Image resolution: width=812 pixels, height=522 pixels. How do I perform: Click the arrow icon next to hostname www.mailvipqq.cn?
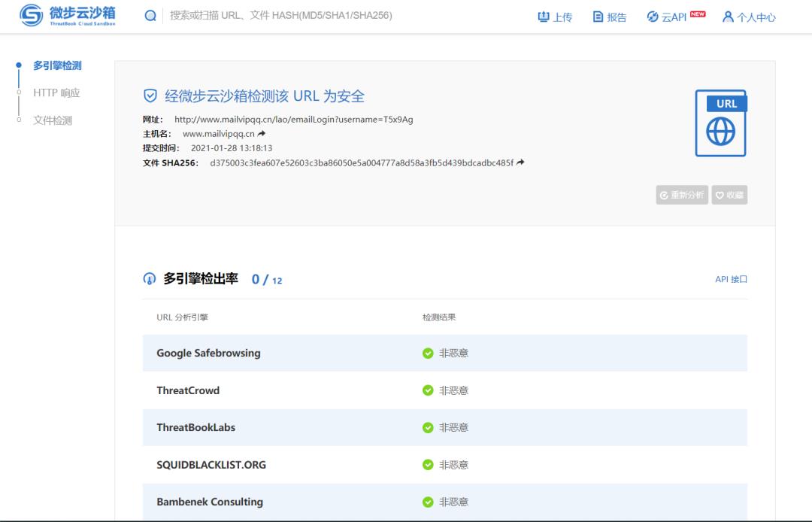[262, 134]
